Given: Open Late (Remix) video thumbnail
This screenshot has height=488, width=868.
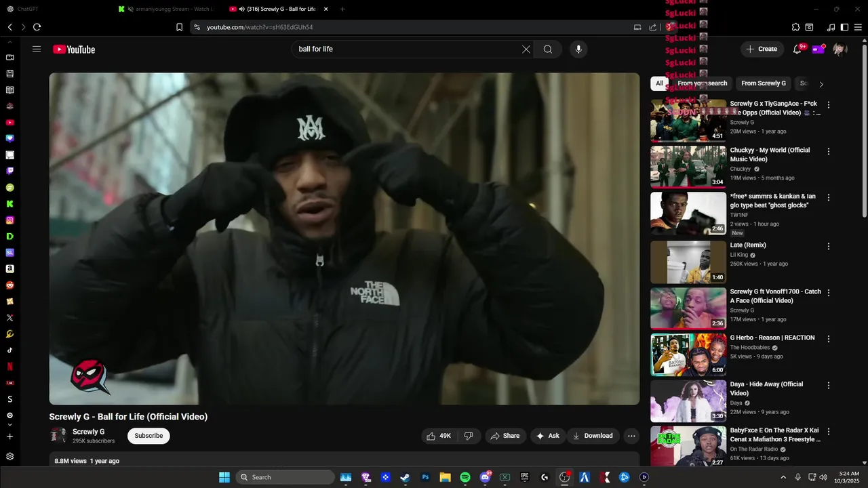Looking at the screenshot, I should (688, 262).
